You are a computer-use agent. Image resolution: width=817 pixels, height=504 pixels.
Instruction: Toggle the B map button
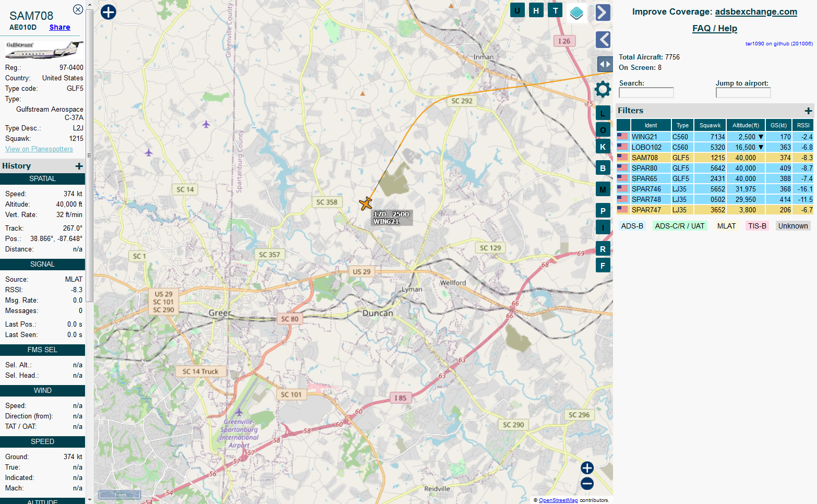[603, 168]
